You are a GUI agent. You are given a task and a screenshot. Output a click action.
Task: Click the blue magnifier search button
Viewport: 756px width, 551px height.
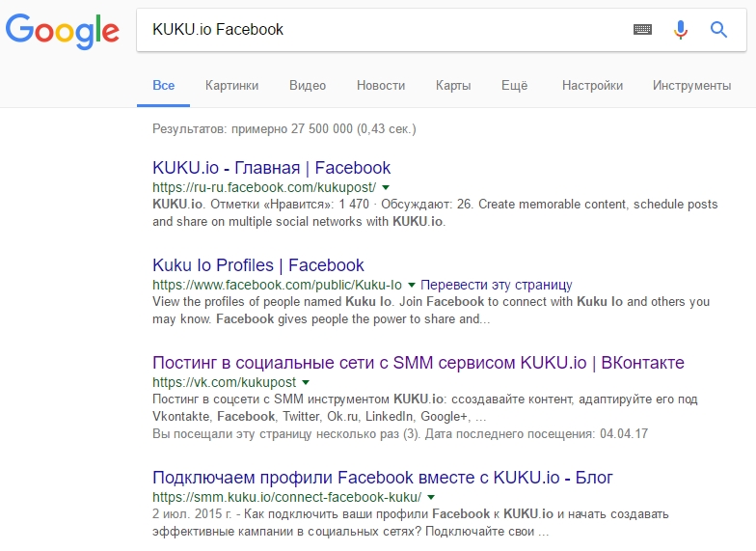click(718, 30)
